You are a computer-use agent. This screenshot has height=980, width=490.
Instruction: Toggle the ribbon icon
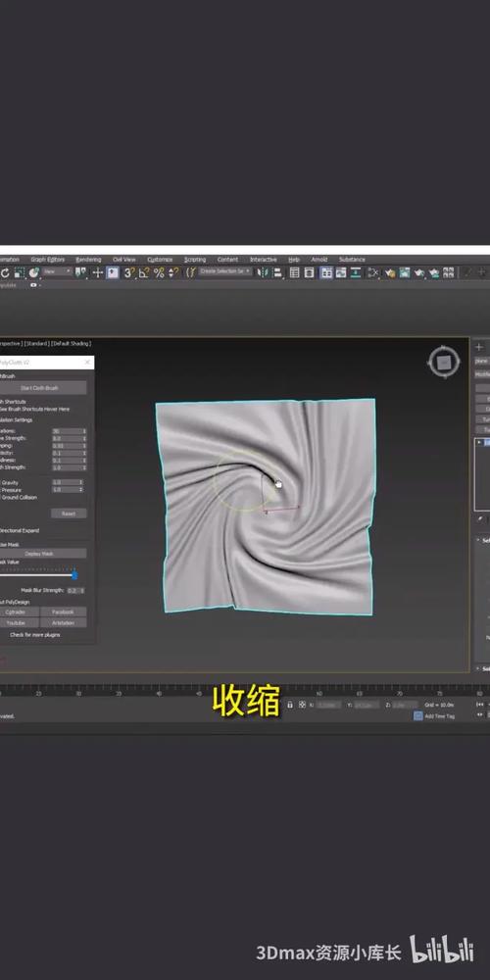click(x=327, y=272)
